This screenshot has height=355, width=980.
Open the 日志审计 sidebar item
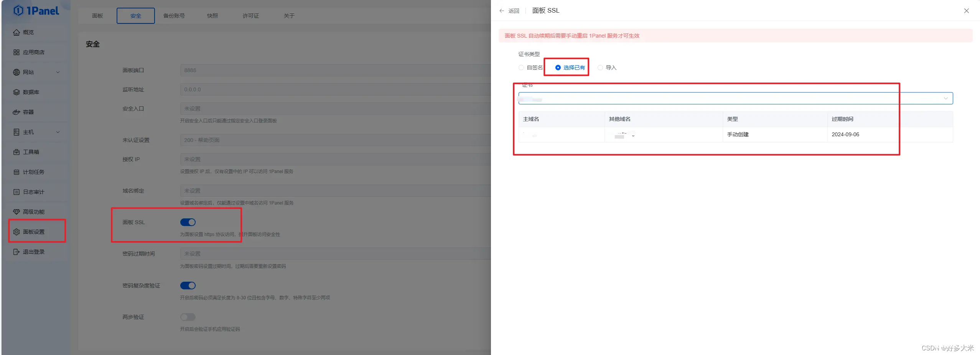pos(35,192)
